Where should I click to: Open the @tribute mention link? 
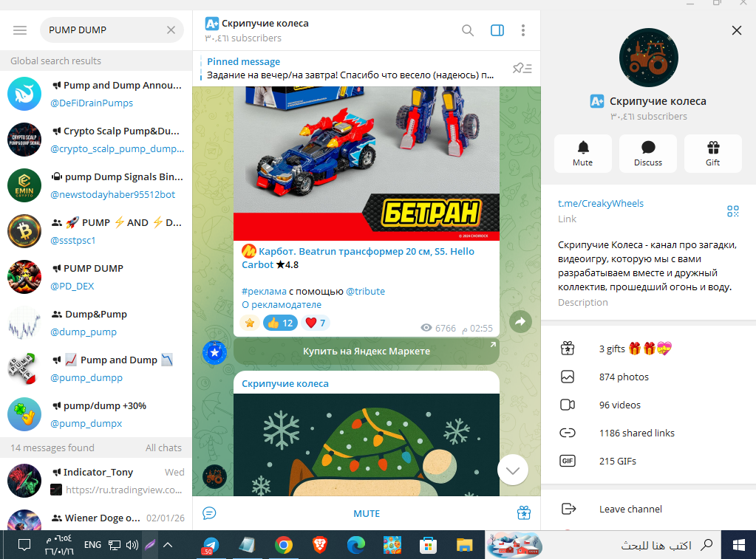click(366, 291)
